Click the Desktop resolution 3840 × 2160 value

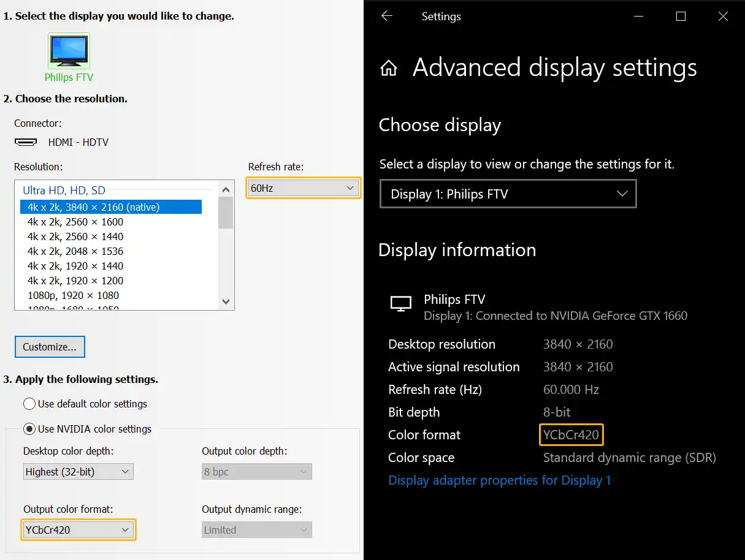(578, 344)
